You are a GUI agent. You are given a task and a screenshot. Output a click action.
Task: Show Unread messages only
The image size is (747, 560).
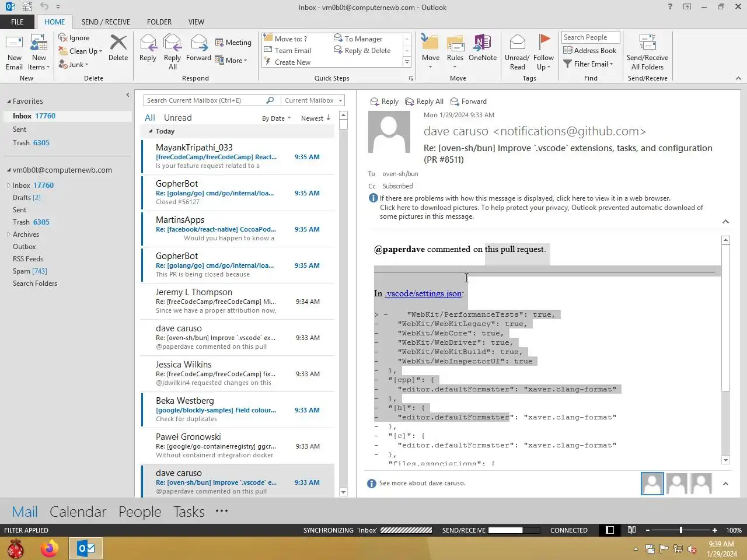click(x=178, y=118)
